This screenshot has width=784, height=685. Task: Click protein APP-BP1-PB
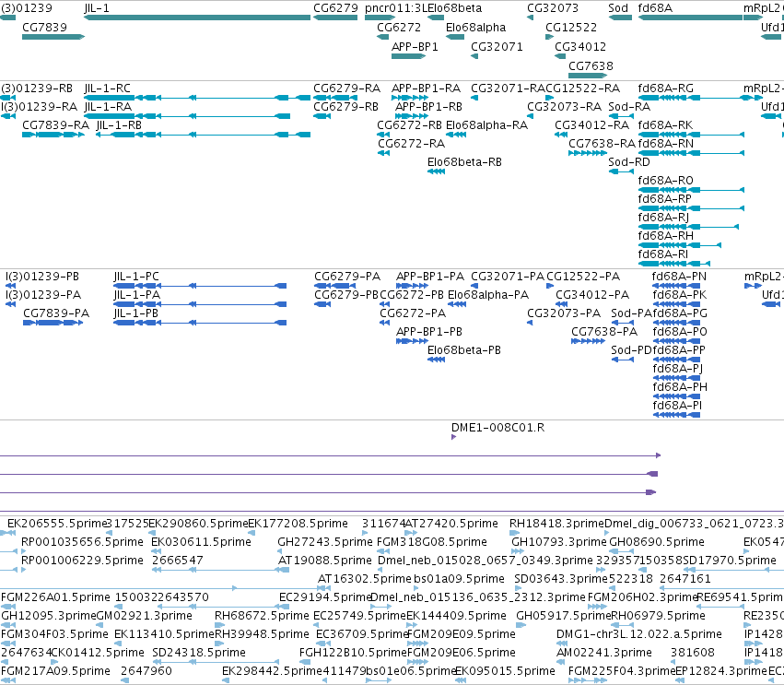click(429, 332)
